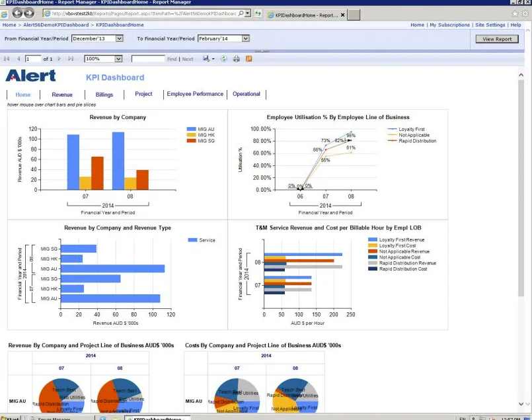
Task: Select the Home dashboard tab
Action: 23,95
